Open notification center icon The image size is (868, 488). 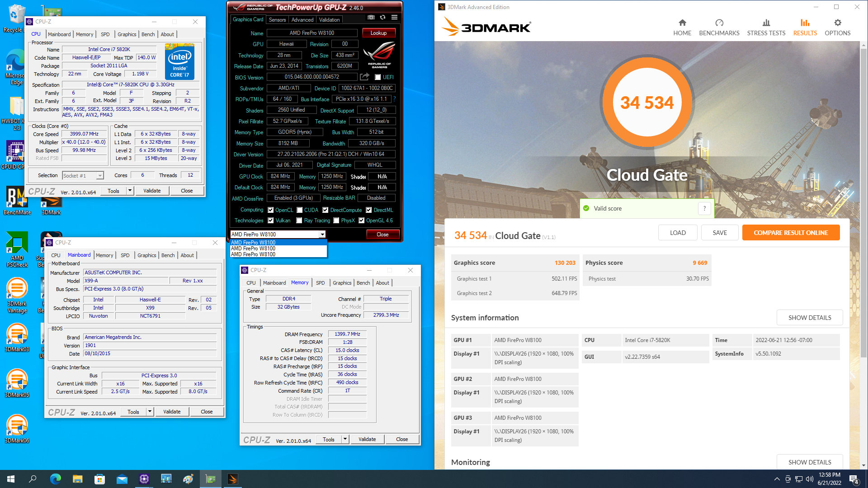854,479
